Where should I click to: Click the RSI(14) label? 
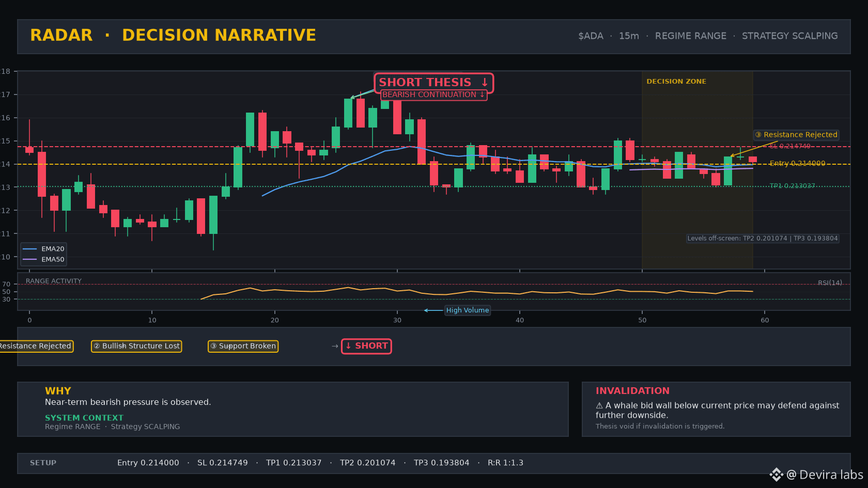[x=830, y=283]
